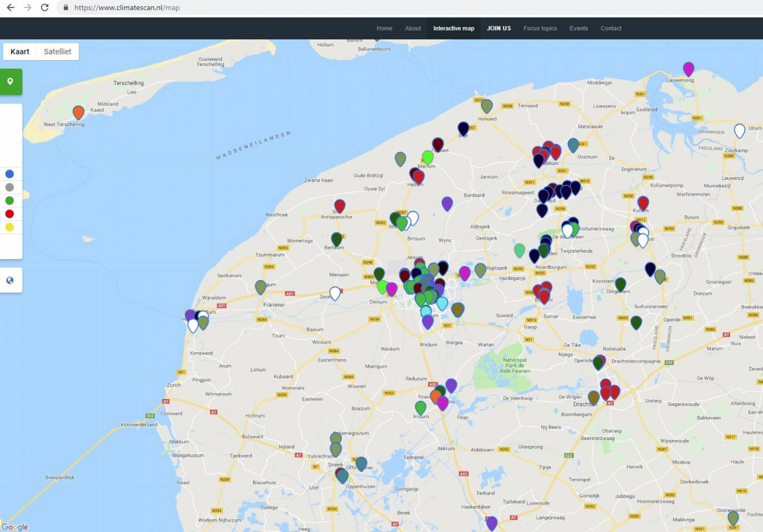Open Focus topics menu
Screen dimensions: 763x532
tap(540, 28)
